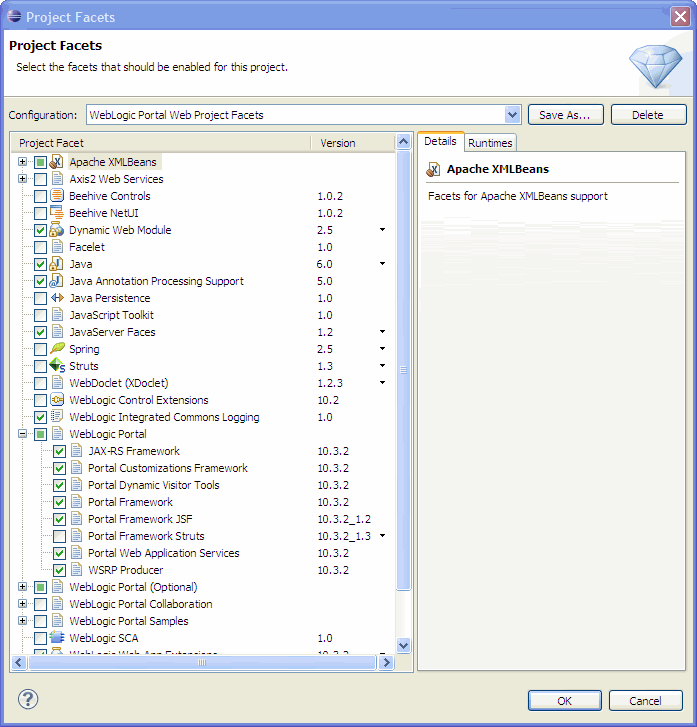The height and width of the screenshot is (727, 697).
Task: Click the WebLogic Portal Samples document icon
Action: [x=58, y=621]
